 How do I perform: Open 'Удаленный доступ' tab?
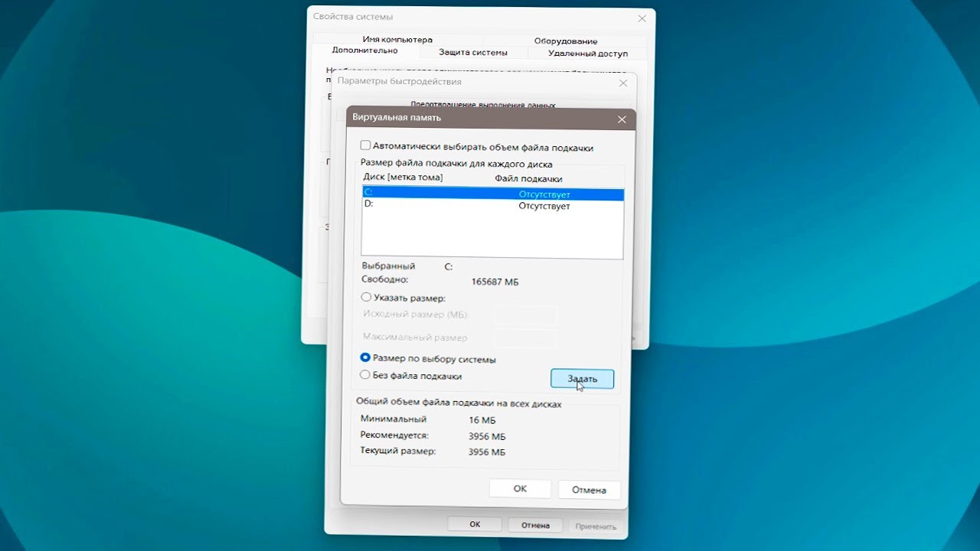coord(588,53)
